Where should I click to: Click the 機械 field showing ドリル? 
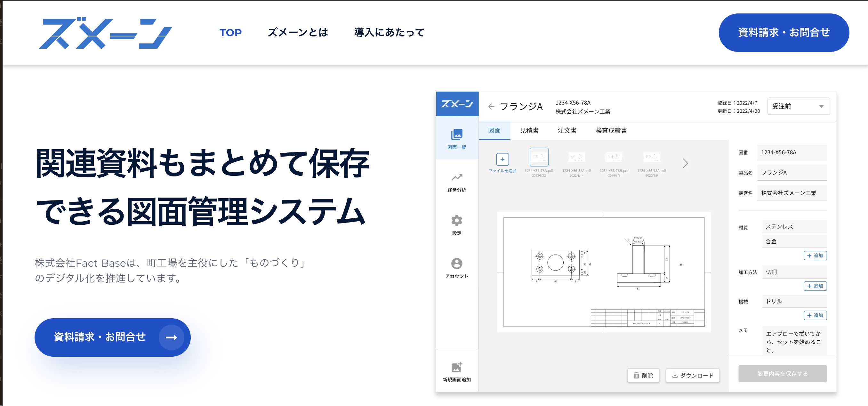pyautogui.click(x=794, y=301)
